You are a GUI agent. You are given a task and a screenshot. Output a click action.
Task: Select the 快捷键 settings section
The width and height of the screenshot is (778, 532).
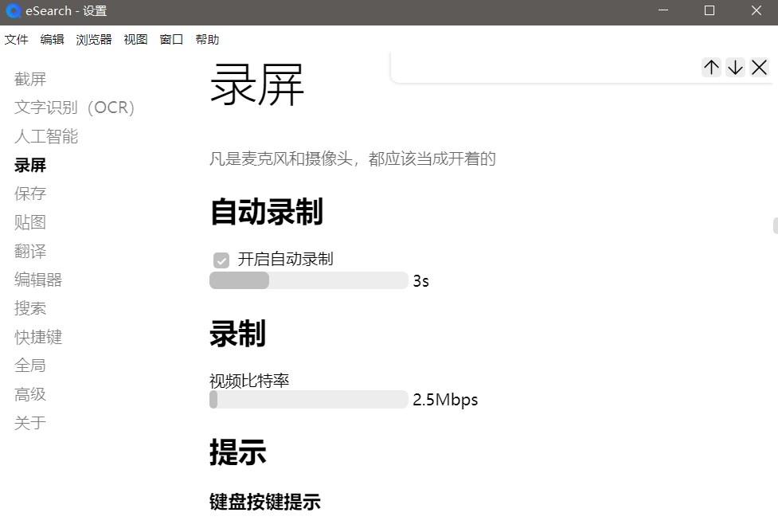(37, 337)
